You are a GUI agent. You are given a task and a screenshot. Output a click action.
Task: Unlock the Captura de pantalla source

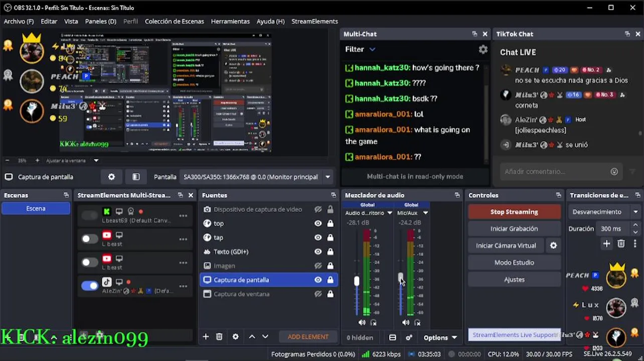(331, 280)
